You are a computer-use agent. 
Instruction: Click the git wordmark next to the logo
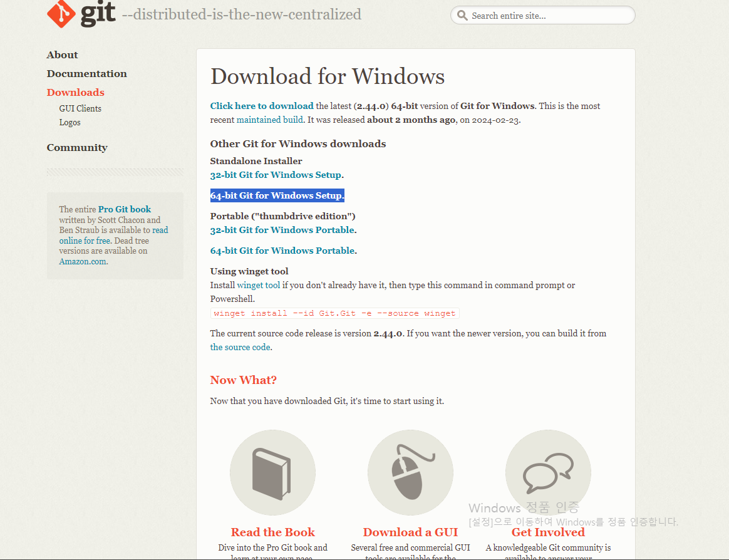pyautogui.click(x=98, y=13)
